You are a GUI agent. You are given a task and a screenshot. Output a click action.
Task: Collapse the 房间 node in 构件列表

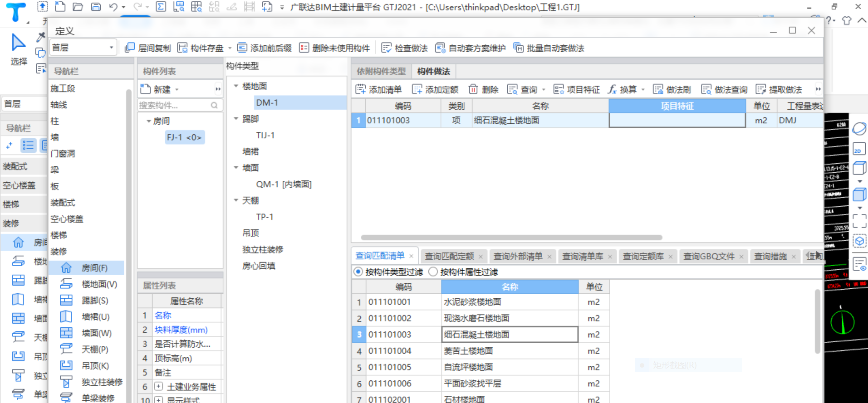[148, 121]
